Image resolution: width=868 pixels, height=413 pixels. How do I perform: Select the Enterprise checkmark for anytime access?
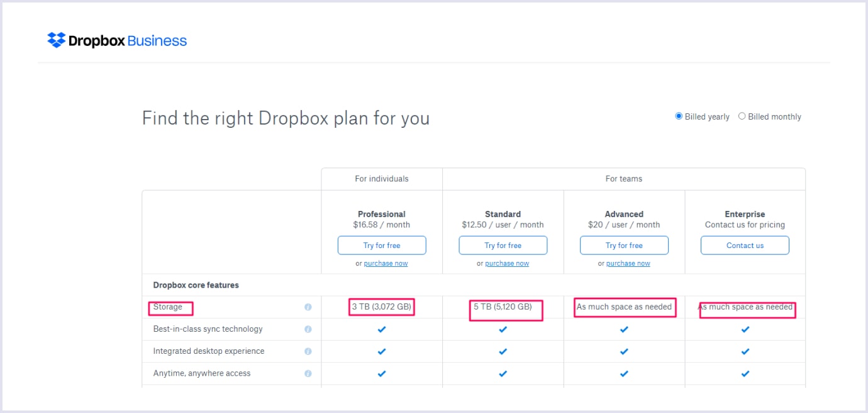pos(745,373)
